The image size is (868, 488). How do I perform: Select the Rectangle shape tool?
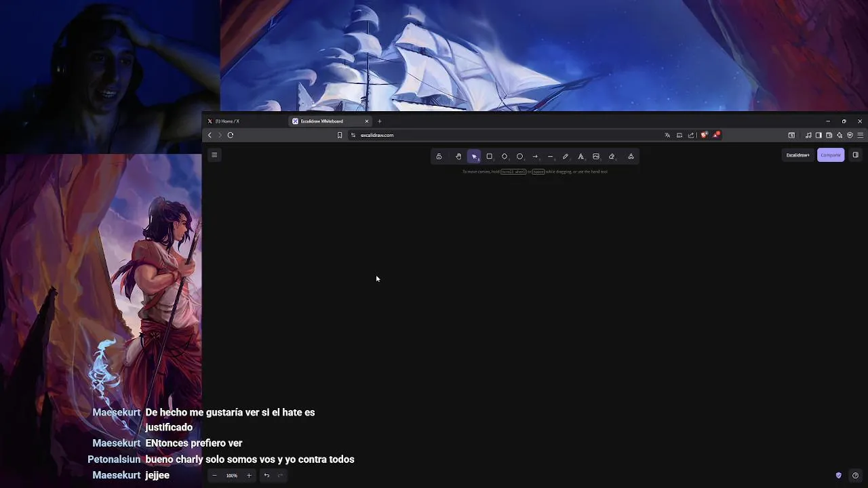coord(489,157)
